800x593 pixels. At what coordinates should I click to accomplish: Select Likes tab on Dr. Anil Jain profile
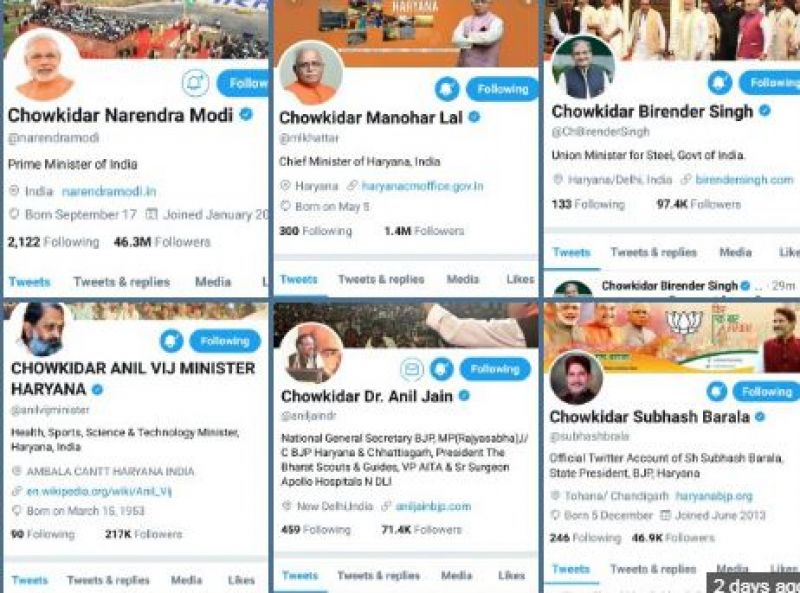coord(511,576)
